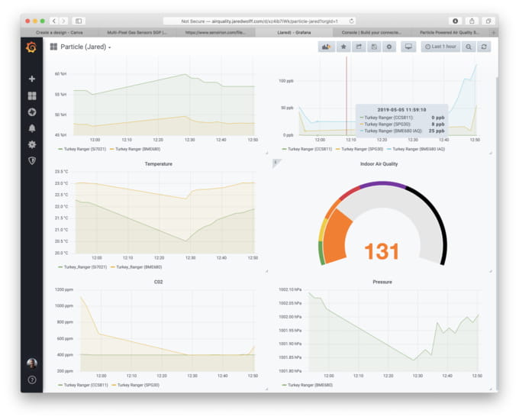Open the Explore compass icon in sidebar
The width and height of the screenshot is (519, 420).
pyautogui.click(x=32, y=112)
